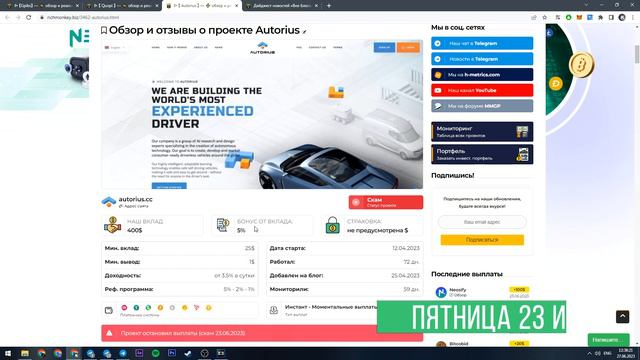Open the h-metrics.com button
The height and width of the screenshot is (360, 640).
point(482,75)
